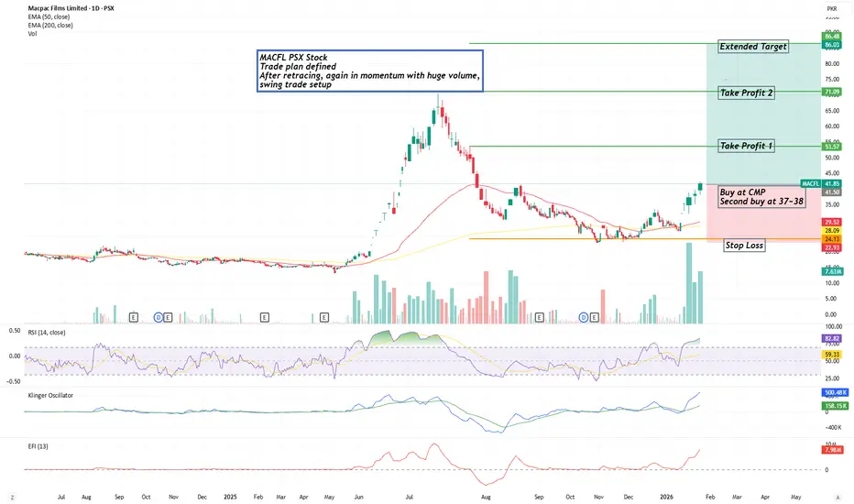Click the 60.00 price scale label

(832, 126)
